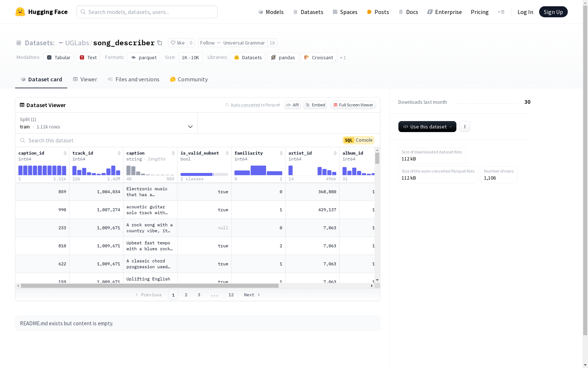The width and height of the screenshot is (588, 368).
Task: Click the Datasets: breadcrumb link
Action: (x=39, y=43)
